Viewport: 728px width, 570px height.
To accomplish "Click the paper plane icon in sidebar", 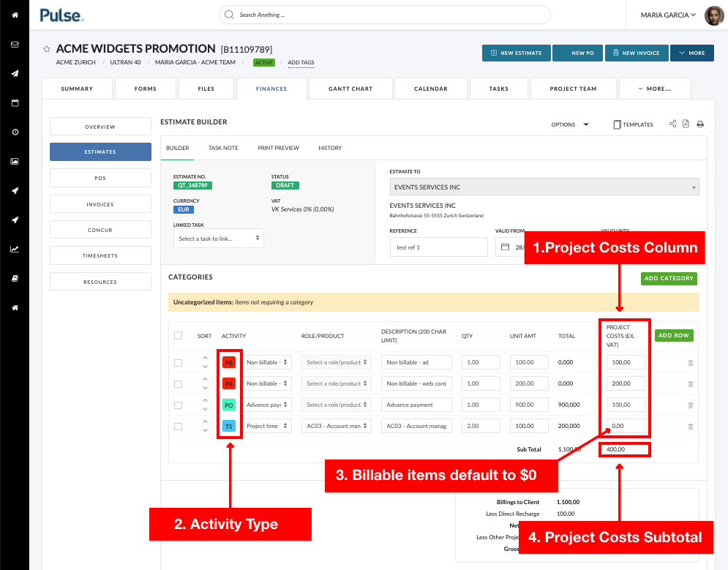I will pos(15,73).
